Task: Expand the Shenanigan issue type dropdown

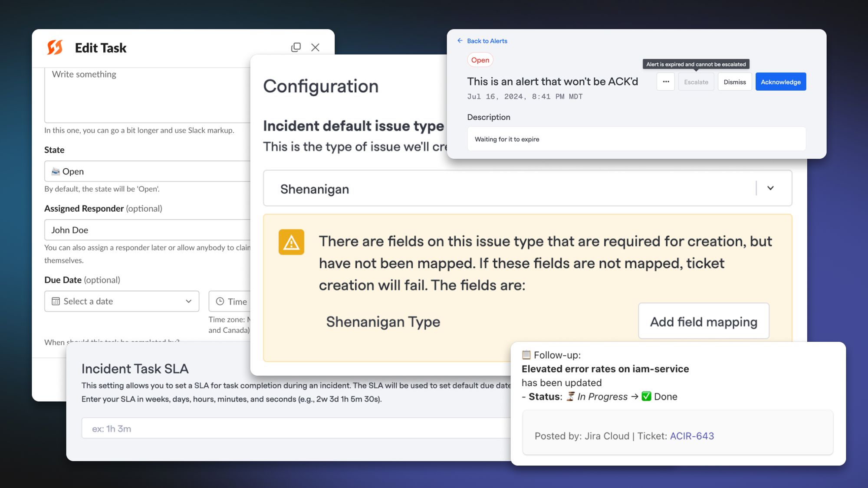Action: click(770, 188)
